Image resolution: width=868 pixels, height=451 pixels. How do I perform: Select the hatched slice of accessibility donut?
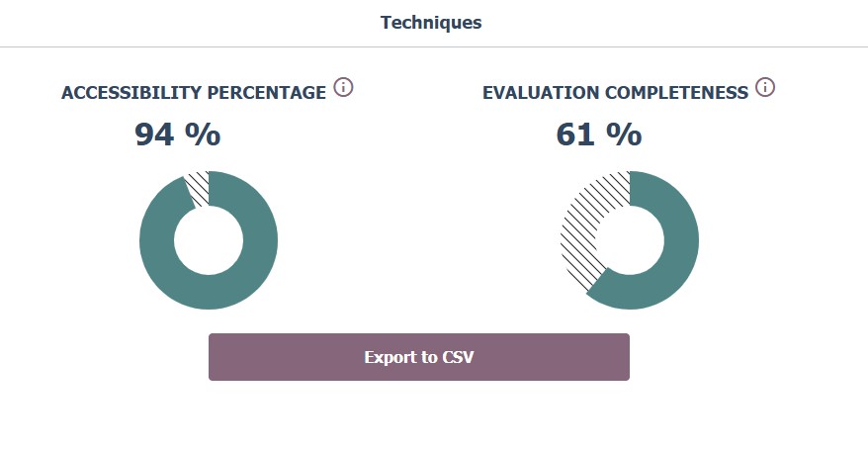[x=199, y=187]
